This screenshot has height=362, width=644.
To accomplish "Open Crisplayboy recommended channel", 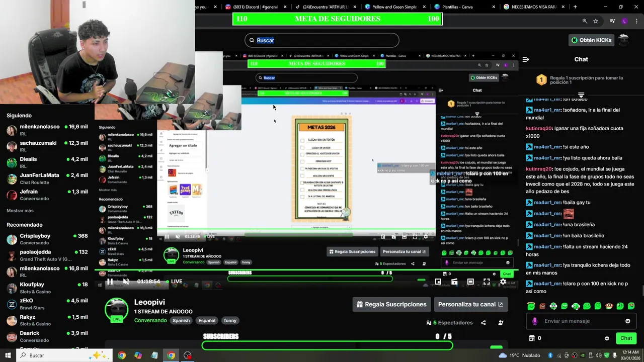I will coord(47,239).
